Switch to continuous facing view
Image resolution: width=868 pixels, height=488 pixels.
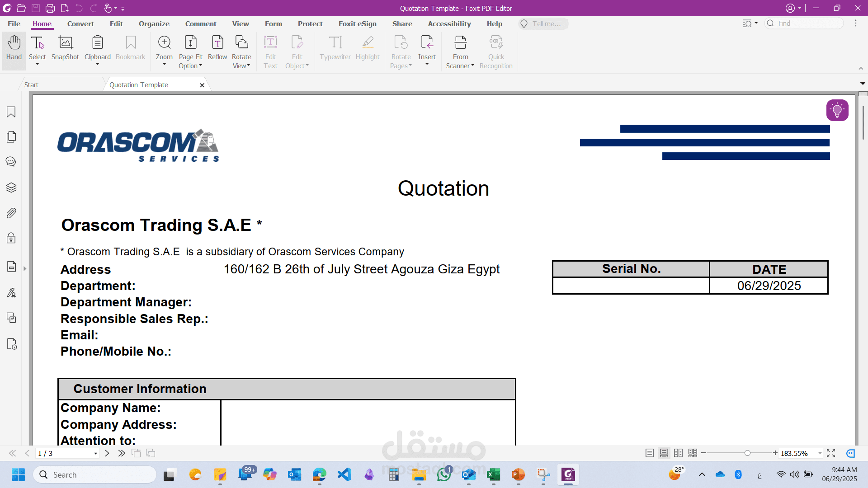tap(693, 453)
